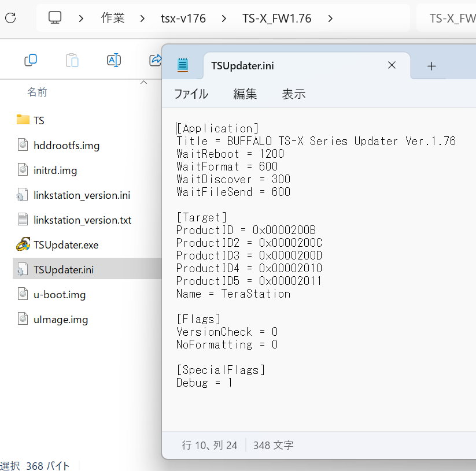Click the initrd.img disc image icon
The width and height of the screenshot is (476, 471).
click(x=23, y=169)
